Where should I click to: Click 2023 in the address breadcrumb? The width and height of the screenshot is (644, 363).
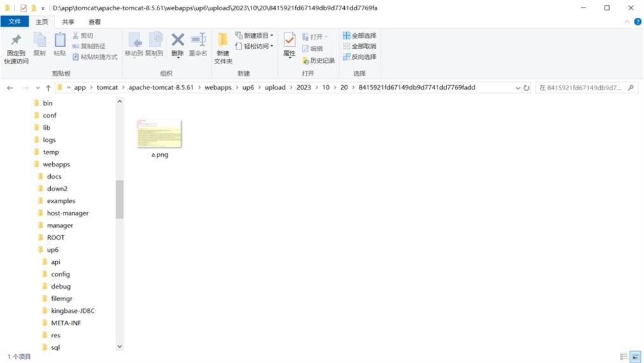(304, 88)
